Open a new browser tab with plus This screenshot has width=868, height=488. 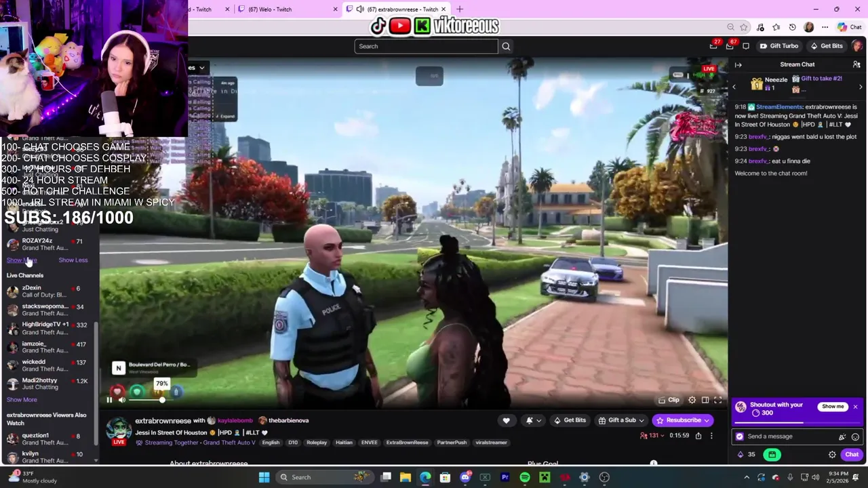point(460,9)
